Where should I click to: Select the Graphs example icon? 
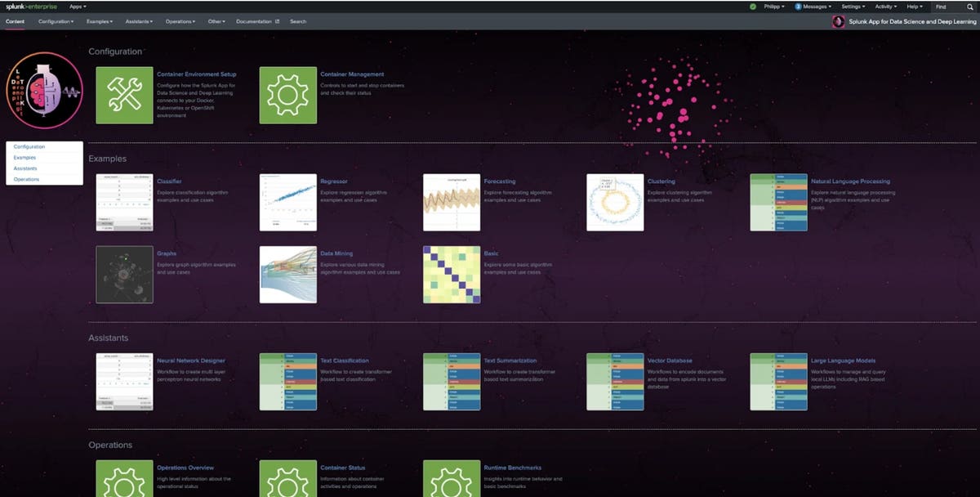pyautogui.click(x=124, y=274)
